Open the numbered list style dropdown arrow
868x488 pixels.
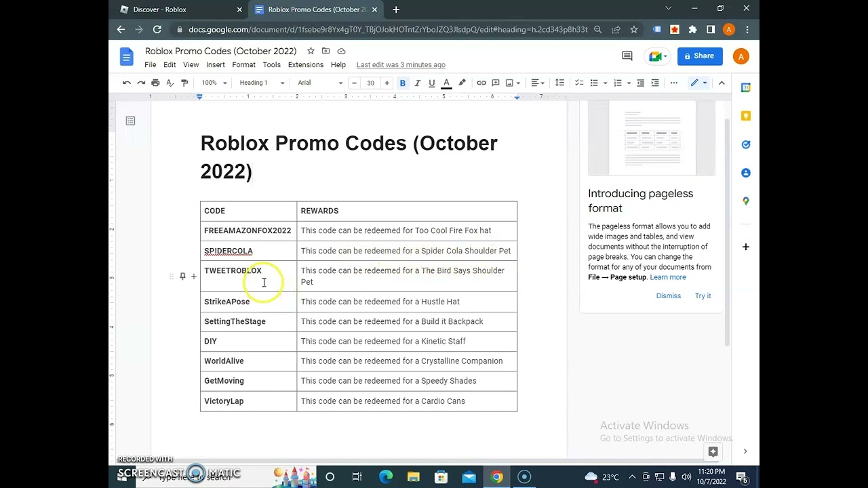629,83
